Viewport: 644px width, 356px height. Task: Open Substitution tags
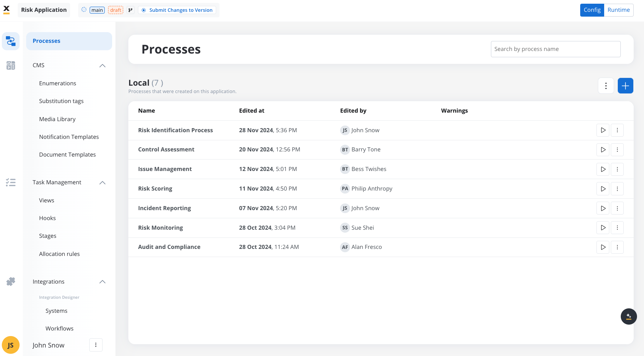click(x=61, y=101)
